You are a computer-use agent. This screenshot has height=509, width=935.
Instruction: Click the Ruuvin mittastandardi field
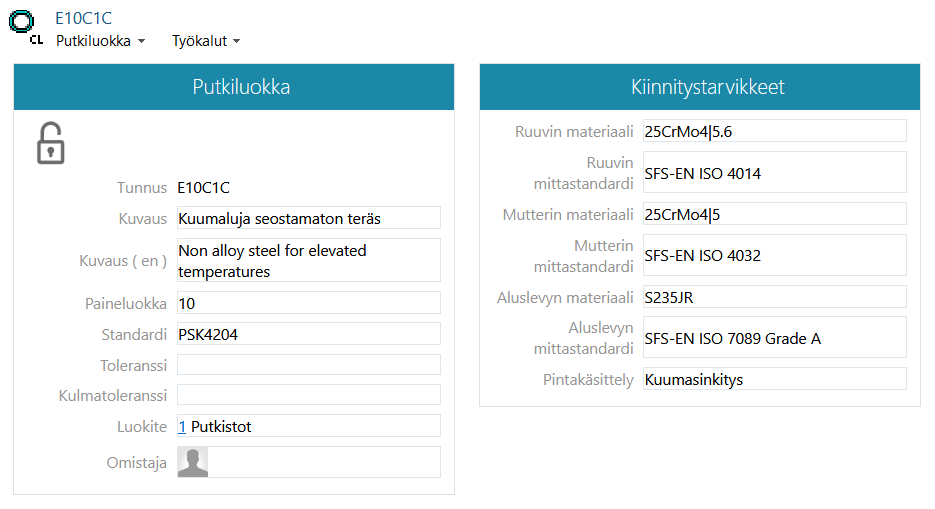point(774,173)
